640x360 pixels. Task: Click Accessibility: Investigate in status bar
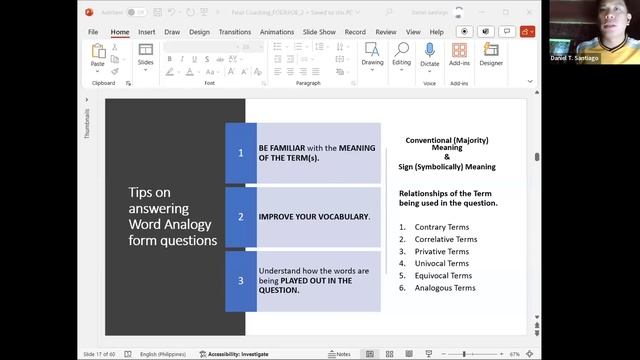[x=234, y=354]
